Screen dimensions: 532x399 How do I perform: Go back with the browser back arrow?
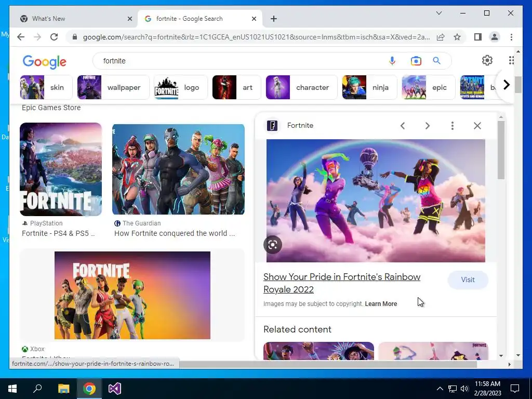(x=21, y=37)
